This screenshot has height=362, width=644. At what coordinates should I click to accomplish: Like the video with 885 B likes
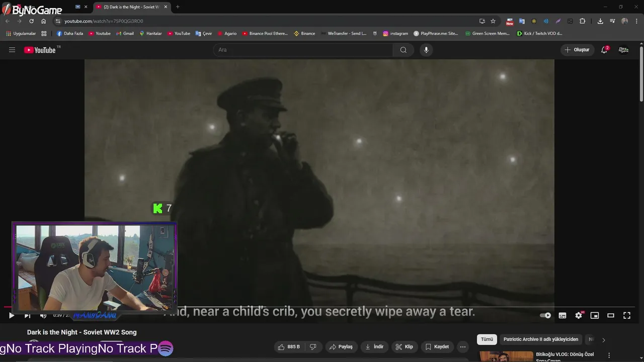click(x=289, y=347)
